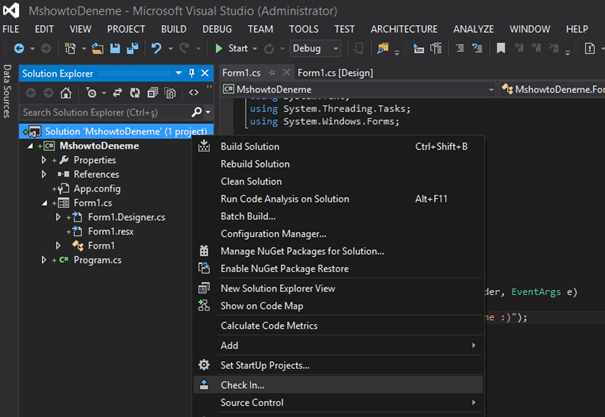Open the search options dropdown arrow next to magnifier
Viewport: 605px width, 417px height.
208,112
